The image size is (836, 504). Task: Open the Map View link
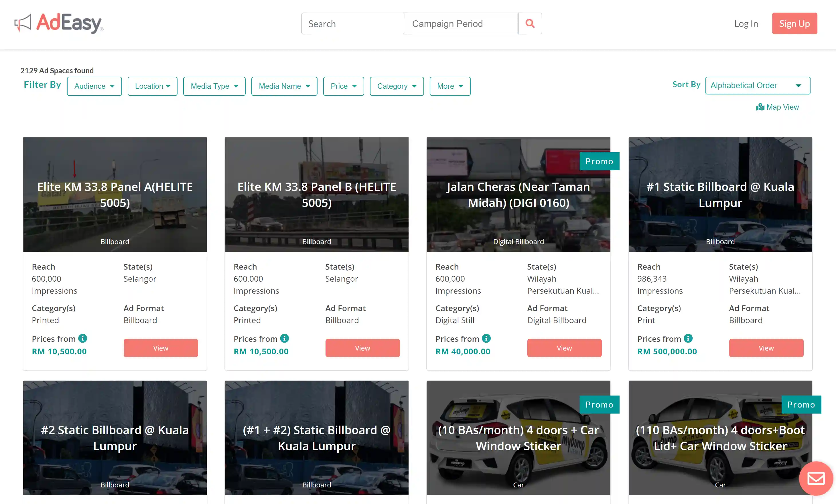[777, 107]
